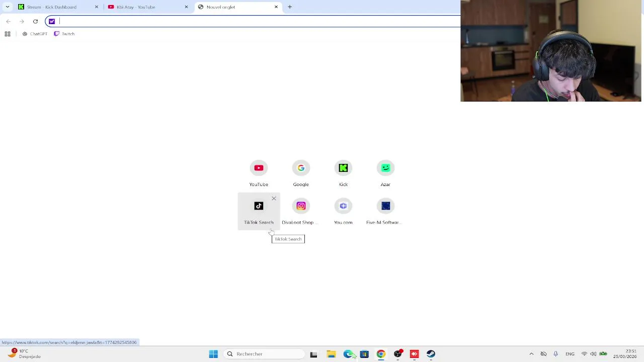Open the Twitch bookmark
Viewport: 644px width, 362px height.
64,34
